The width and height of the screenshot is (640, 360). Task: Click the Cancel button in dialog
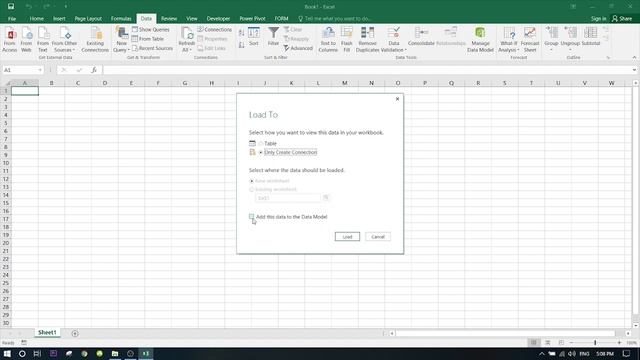pos(378,237)
